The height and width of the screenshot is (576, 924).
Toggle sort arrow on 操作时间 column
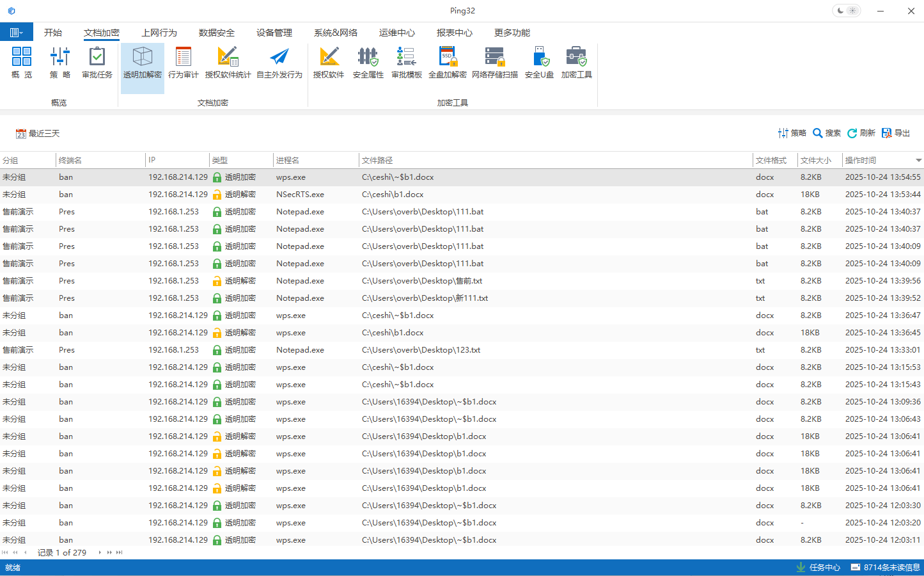[918, 161]
